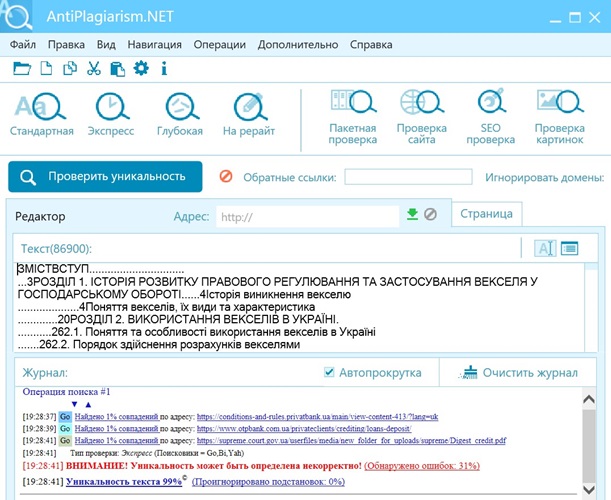Click the open folder toolbar icon
Viewport: 611px width, 500px height.
pyautogui.click(x=22, y=69)
